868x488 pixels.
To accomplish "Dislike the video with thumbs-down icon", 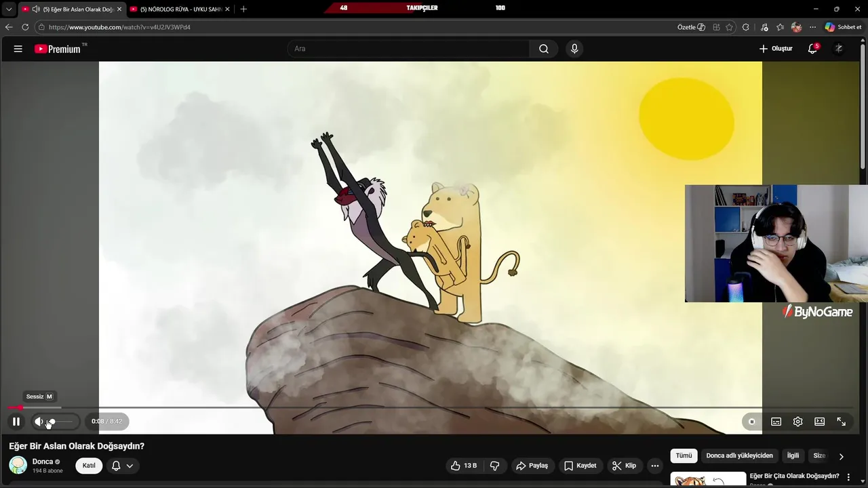I will coord(495,466).
